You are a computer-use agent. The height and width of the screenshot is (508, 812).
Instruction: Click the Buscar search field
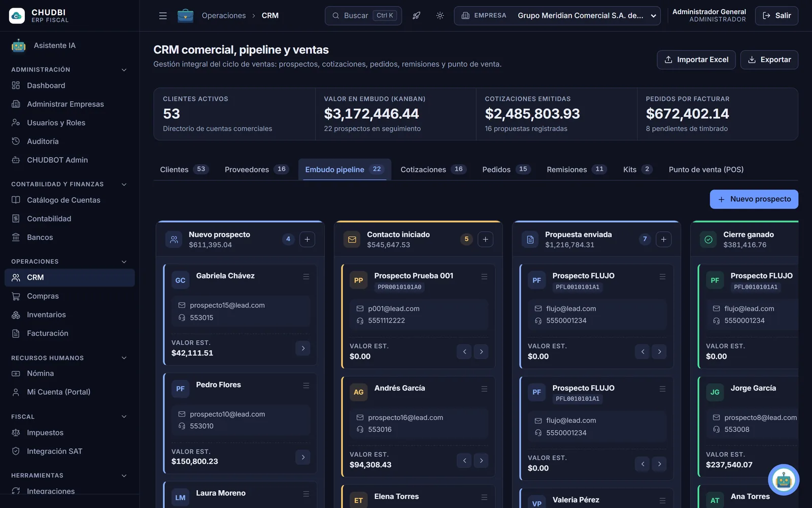(363, 16)
